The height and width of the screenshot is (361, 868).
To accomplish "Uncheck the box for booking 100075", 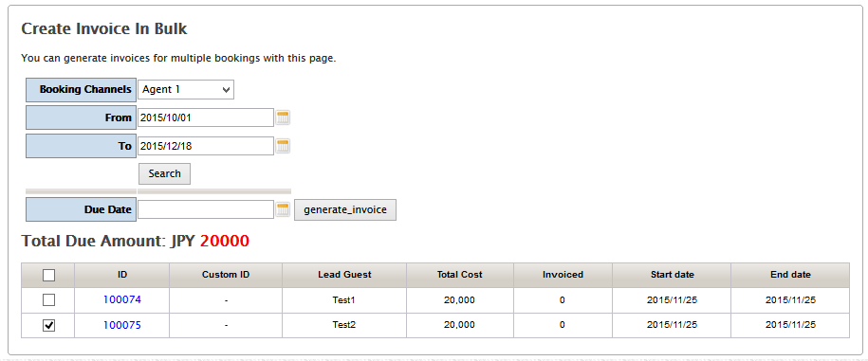I will (x=48, y=326).
